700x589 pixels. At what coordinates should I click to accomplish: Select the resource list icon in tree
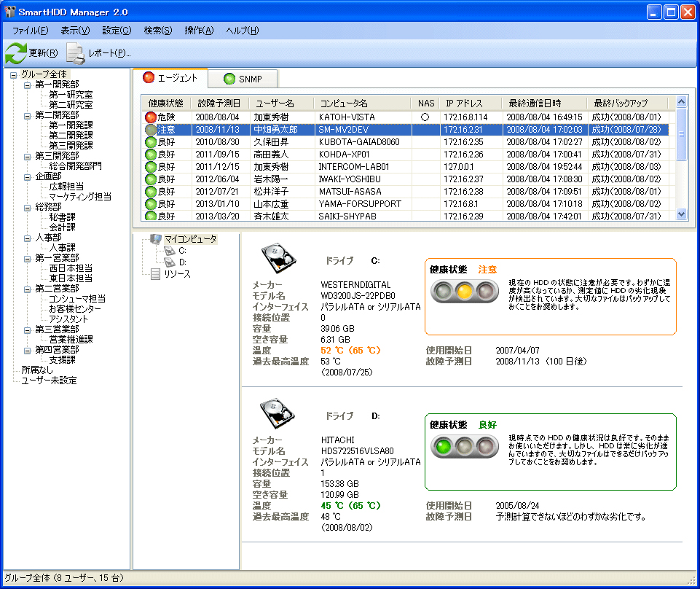click(x=156, y=274)
